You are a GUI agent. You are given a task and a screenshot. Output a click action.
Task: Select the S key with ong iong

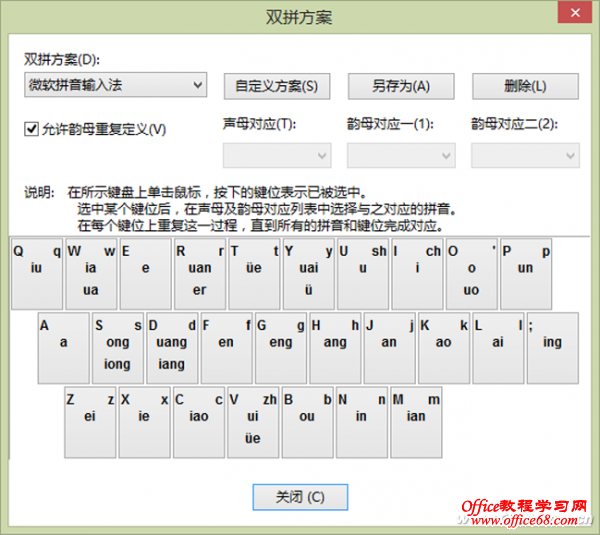point(118,348)
